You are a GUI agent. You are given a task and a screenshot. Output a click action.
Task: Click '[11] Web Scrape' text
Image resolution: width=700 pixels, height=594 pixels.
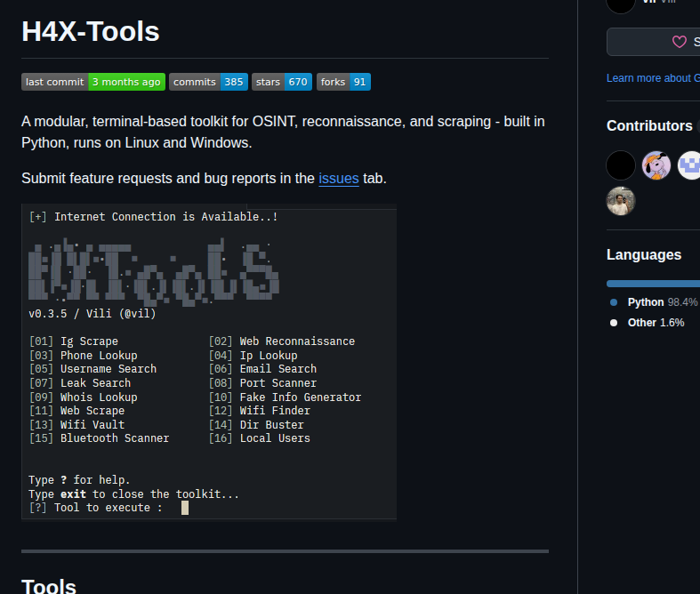coord(76,411)
